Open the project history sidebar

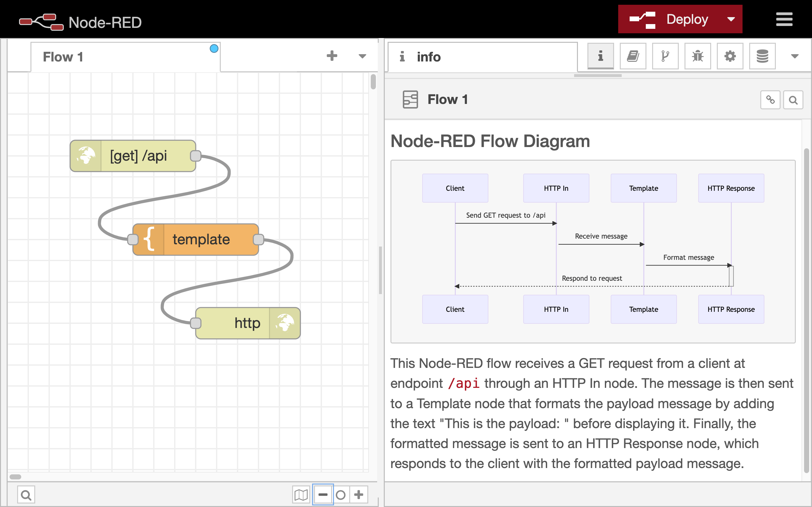[x=665, y=56]
